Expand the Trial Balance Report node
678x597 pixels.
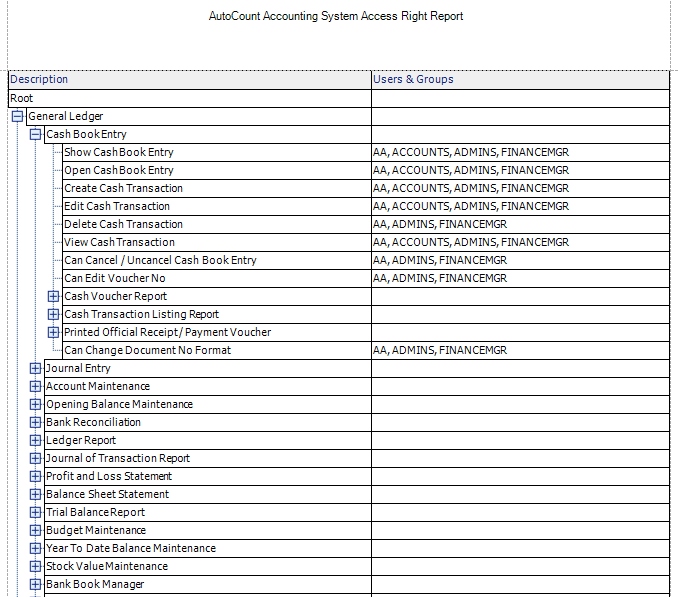point(35,512)
